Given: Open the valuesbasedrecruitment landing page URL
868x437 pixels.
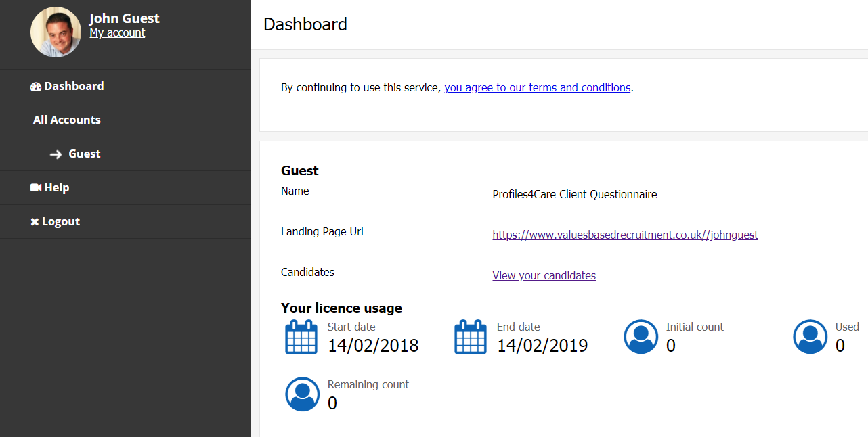Looking at the screenshot, I should pyautogui.click(x=625, y=235).
